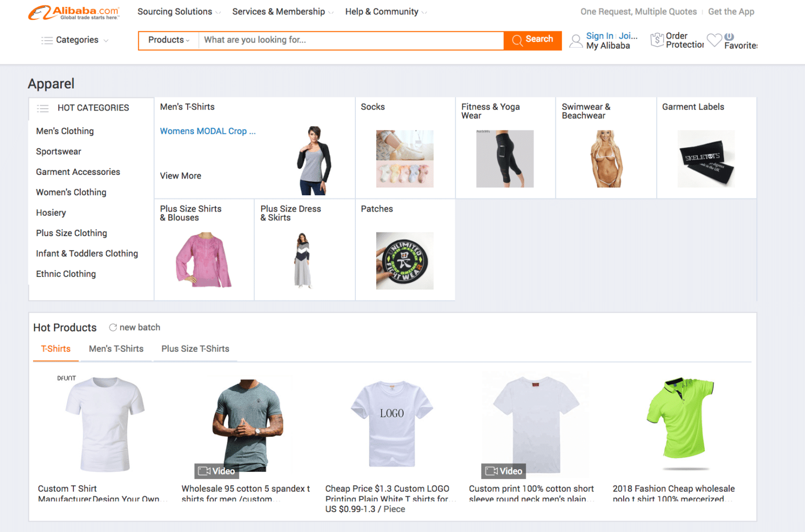805x532 pixels.
Task: Click the Sign In person icon
Action: click(x=576, y=41)
